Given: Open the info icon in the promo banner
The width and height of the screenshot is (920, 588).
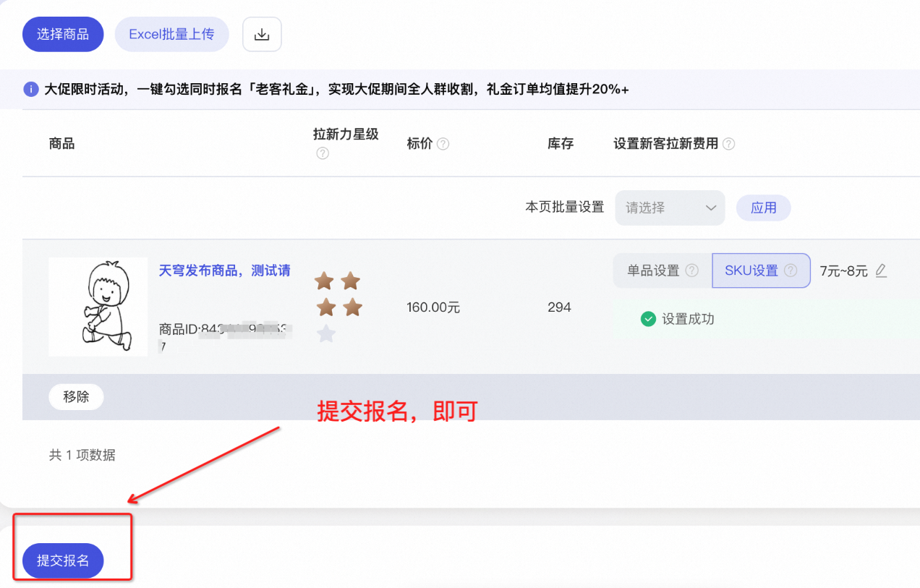Looking at the screenshot, I should coord(30,89).
